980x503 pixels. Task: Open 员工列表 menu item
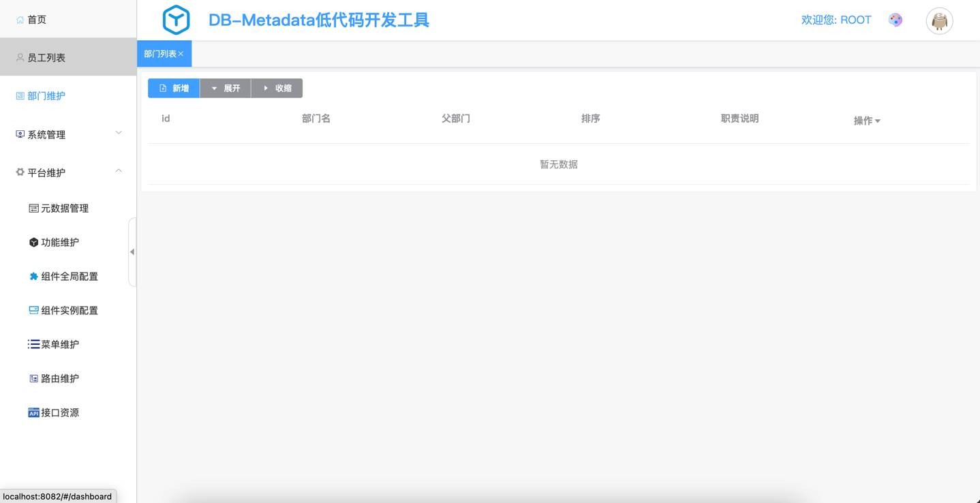46,58
